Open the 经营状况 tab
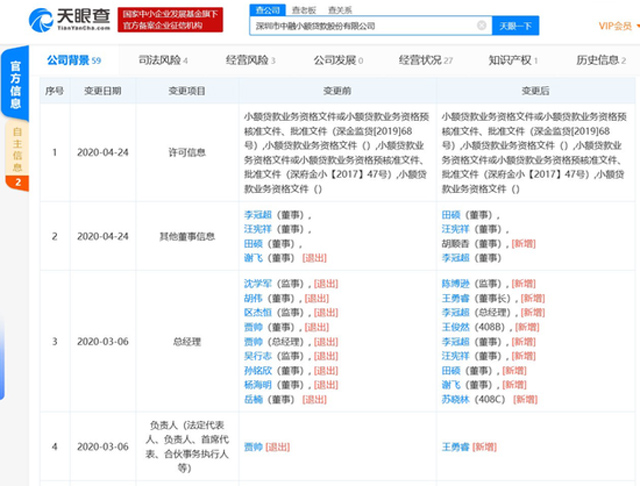 pos(426,60)
